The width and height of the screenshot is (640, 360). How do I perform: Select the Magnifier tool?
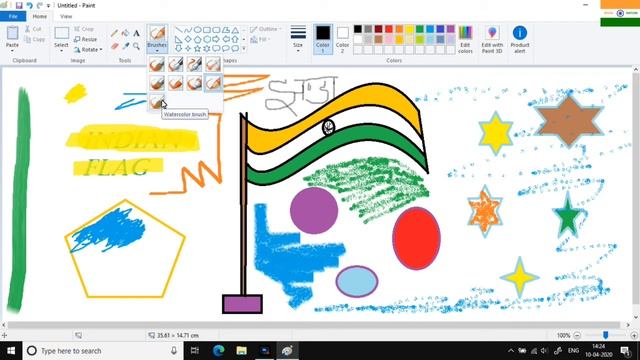click(x=136, y=46)
